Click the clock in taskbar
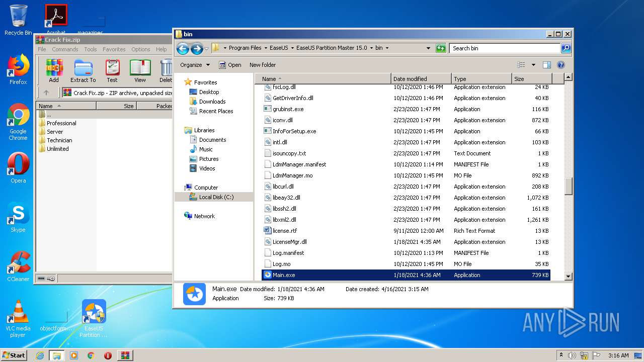The height and width of the screenshot is (362, 644). [x=618, y=355]
